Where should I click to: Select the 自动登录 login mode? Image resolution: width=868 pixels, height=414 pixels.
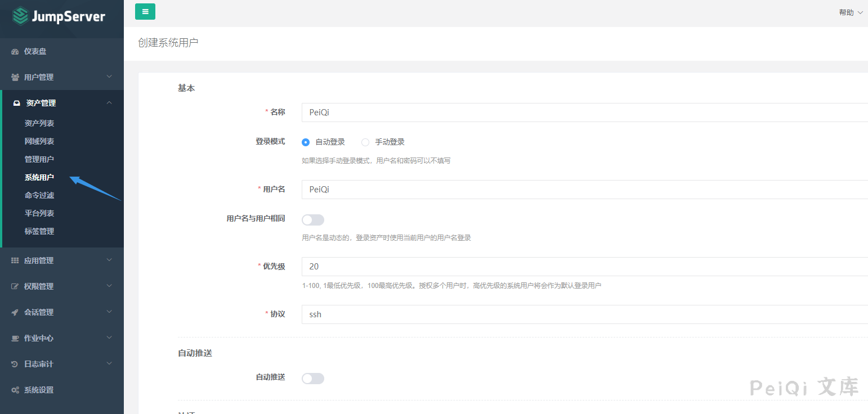306,142
